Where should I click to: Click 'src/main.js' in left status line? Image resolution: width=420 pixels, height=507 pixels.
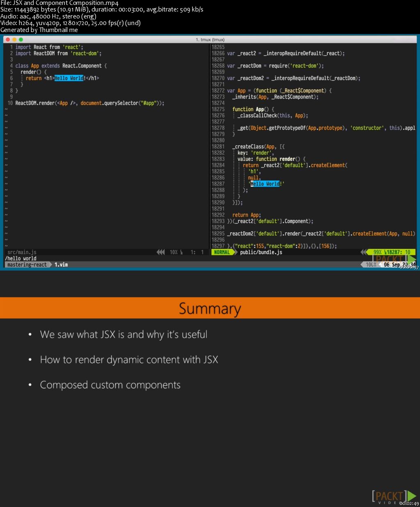(22, 252)
